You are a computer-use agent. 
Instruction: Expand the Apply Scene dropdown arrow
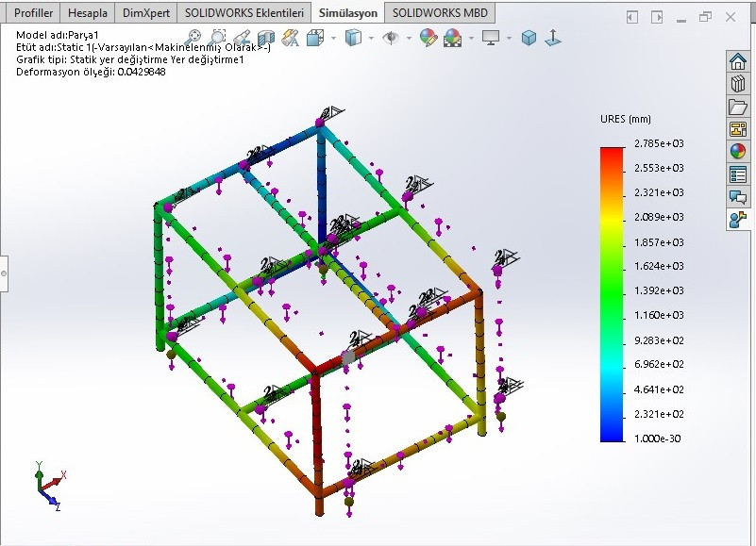(x=471, y=36)
